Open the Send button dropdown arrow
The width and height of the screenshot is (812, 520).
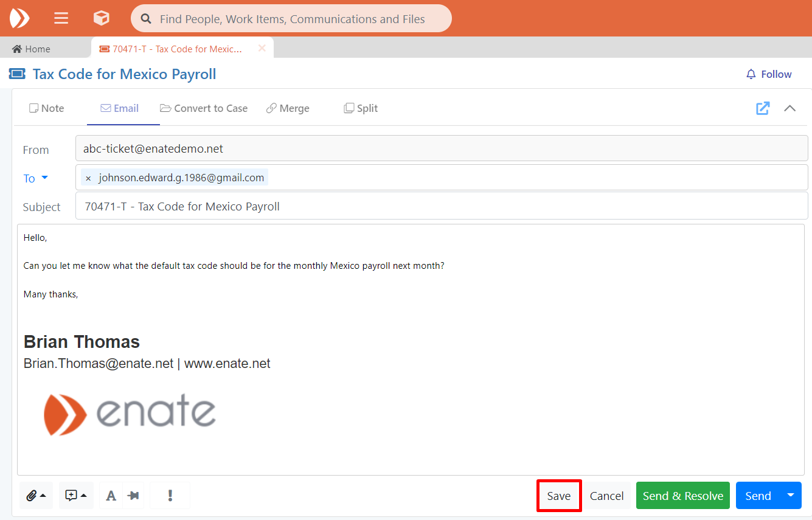click(791, 495)
